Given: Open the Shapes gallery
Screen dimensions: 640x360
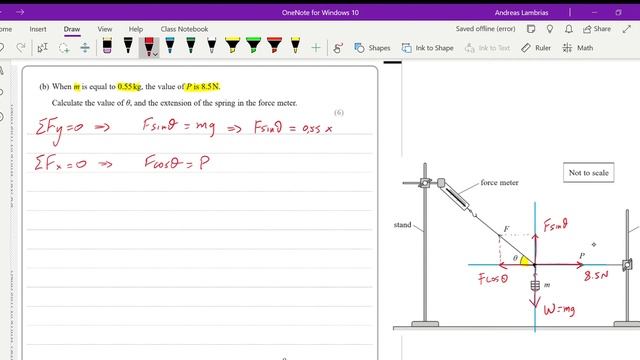Looking at the screenshot, I should (x=372, y=48).
